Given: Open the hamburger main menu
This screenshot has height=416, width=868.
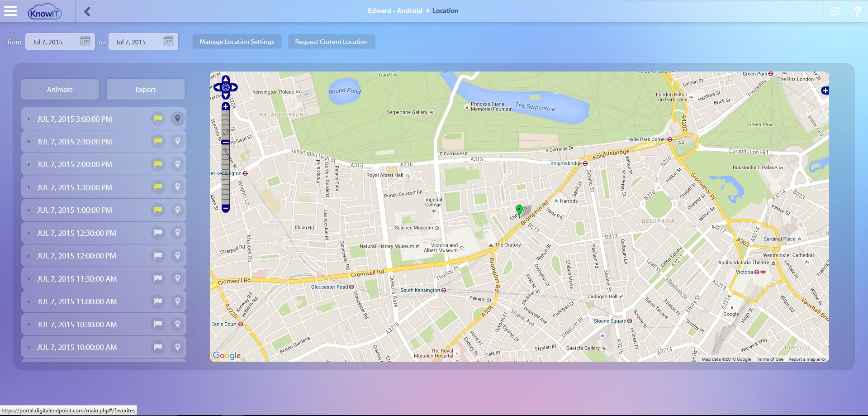Looking at the screenshot, I should [x=10, y=11].
